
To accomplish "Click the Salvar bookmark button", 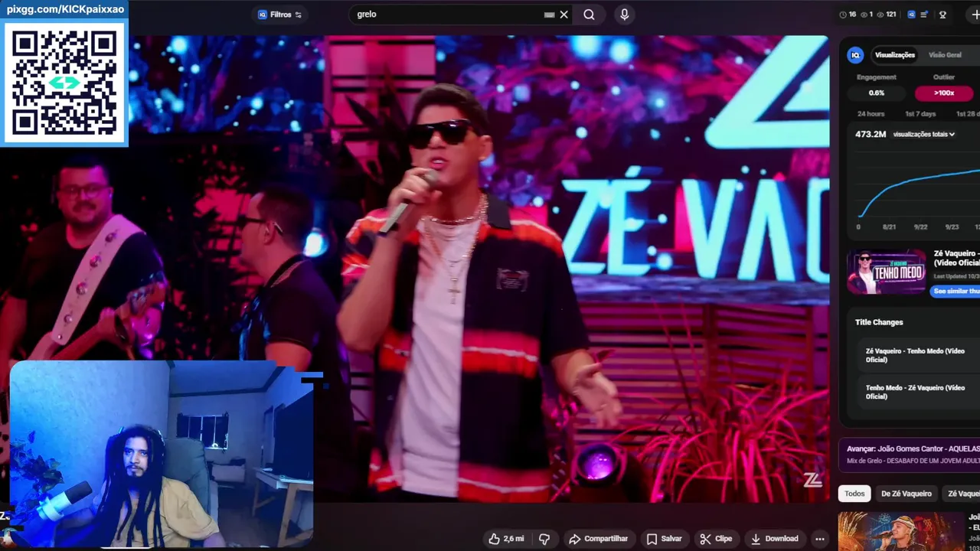I will pos(664,539).
